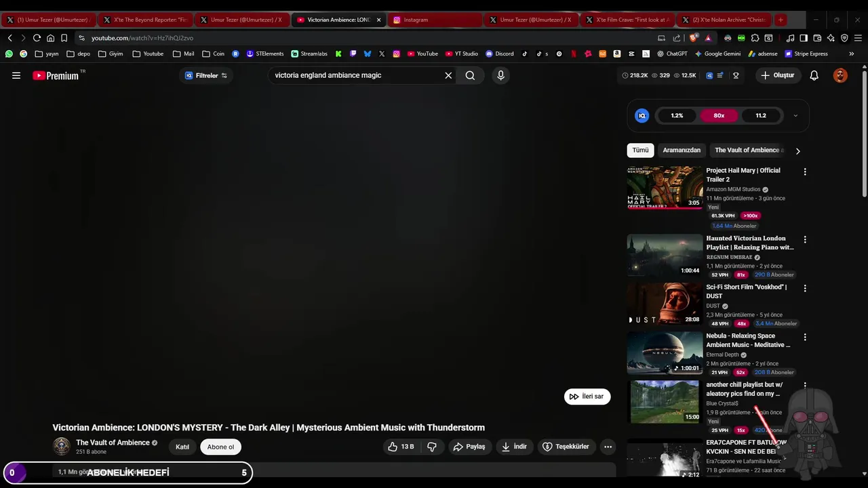Screen dimensions: 868x488
Task: Open browser home button
Action: (50, 38)
